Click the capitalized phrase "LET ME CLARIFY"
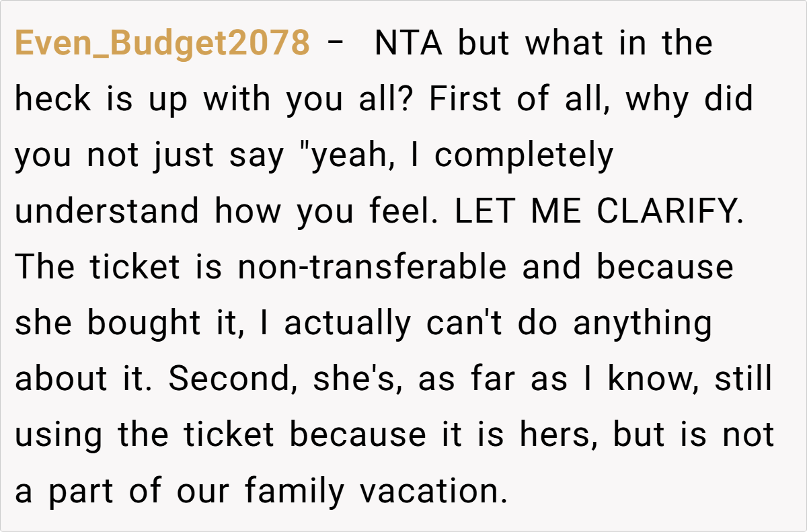 point(599,213)
